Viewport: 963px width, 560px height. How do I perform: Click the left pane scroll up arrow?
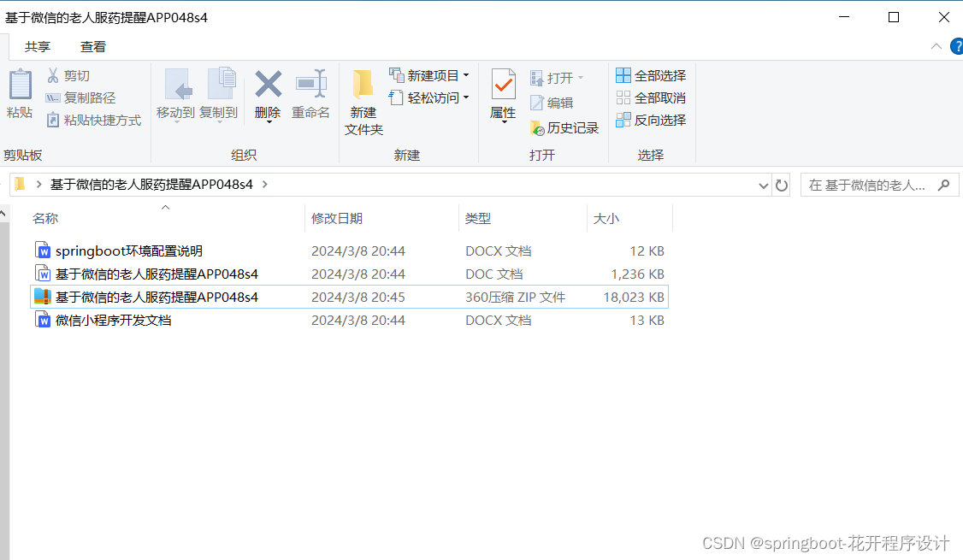[3, 214]
